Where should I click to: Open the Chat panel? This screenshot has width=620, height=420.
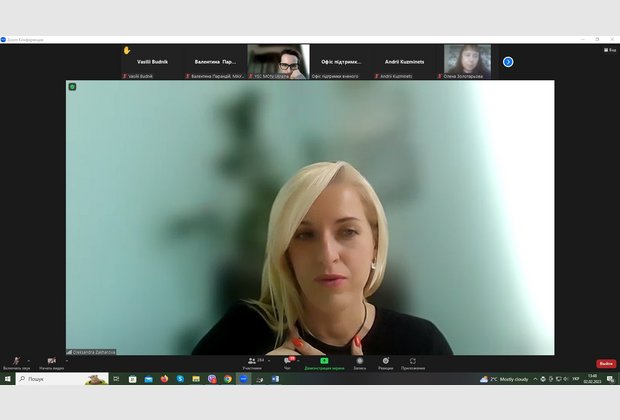287,363
